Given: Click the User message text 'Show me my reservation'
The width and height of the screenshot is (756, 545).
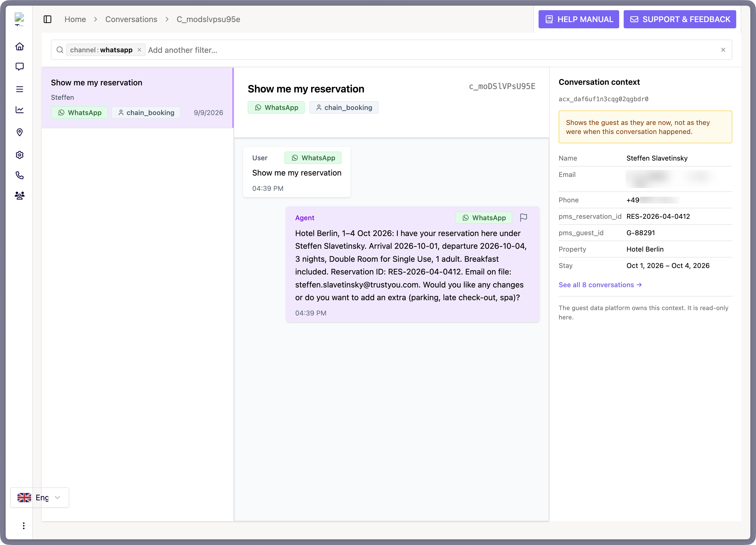Looking at the screenshot, I should 297,173.
